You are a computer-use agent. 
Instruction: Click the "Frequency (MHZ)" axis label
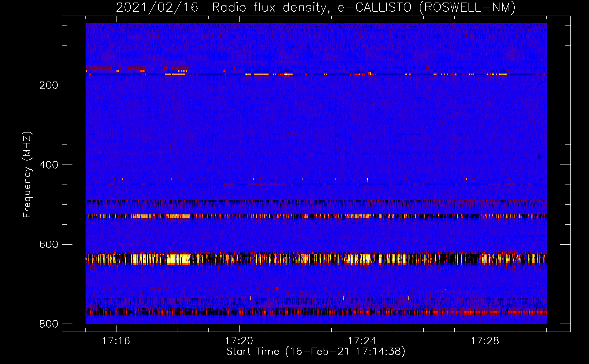(x=27, y=175)
